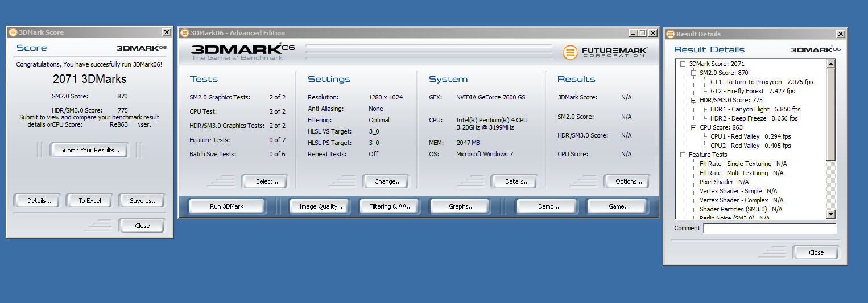Image resolution: width=868 pixels, height=303 pixels.
Task: Open Details in the Score window
Action: click(x=39, y=201)
